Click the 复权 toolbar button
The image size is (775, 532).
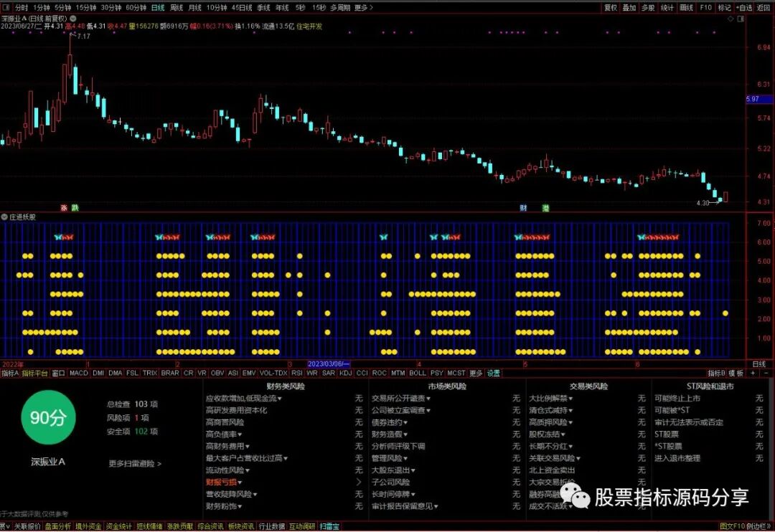(611, 7)
